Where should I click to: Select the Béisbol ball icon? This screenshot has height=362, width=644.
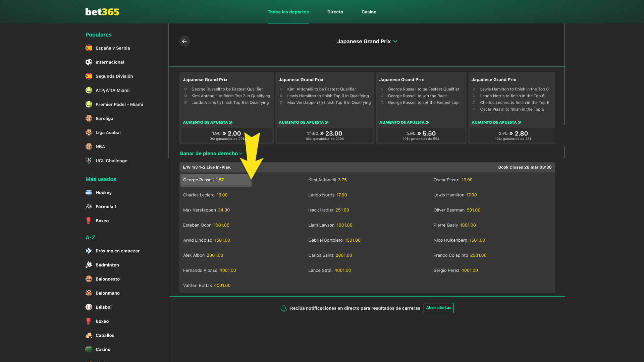click(89, 307)
